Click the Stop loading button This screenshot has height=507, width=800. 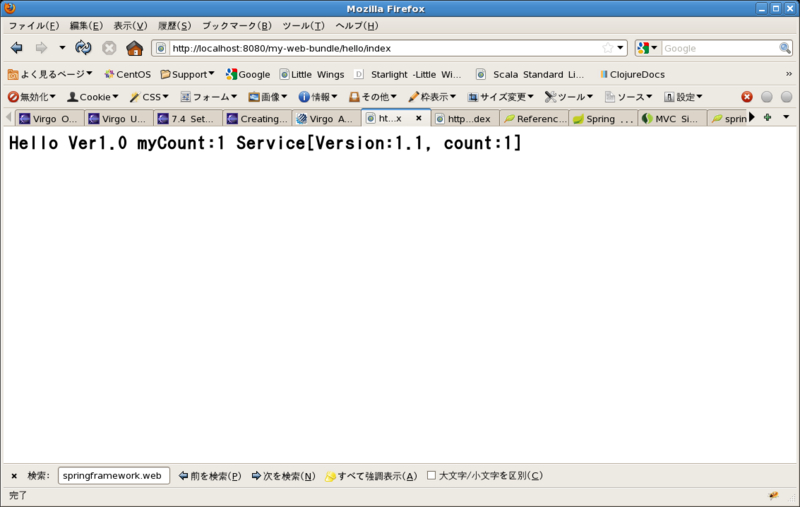109,48
